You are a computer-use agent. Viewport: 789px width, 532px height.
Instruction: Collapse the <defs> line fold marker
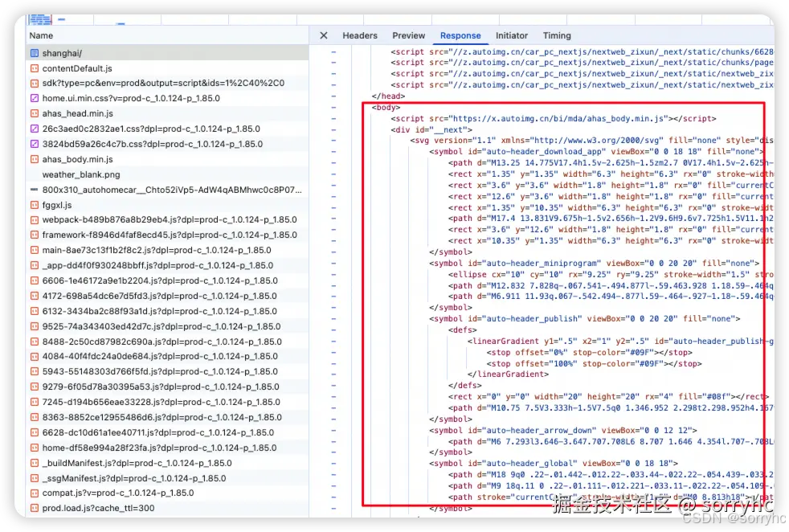pos(333,330)
